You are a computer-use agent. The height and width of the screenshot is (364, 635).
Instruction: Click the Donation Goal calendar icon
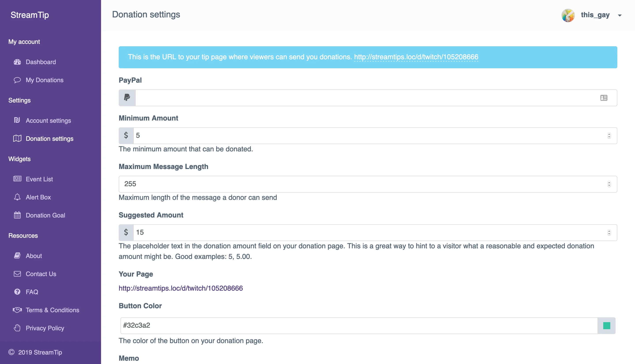[x=17, y=215]
